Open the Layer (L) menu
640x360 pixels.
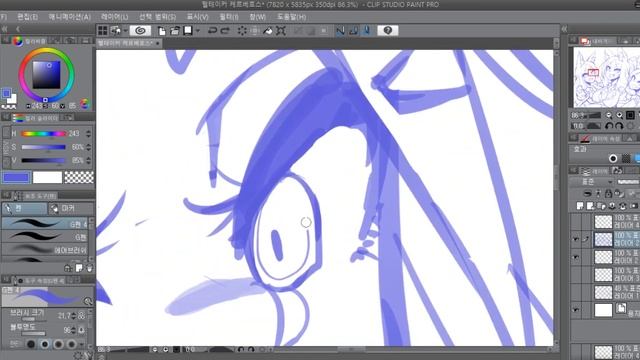tap(114, 17)
